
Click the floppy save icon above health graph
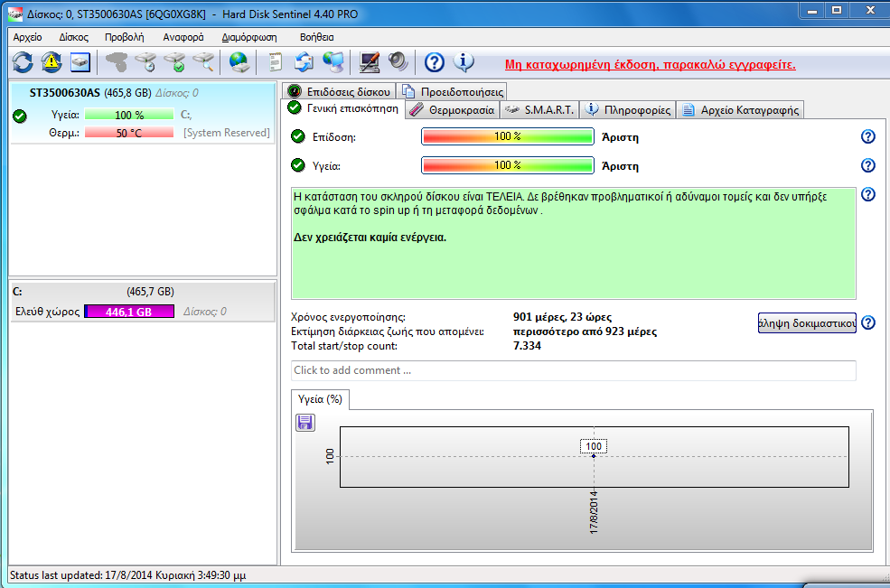click(x=305, y=423)
